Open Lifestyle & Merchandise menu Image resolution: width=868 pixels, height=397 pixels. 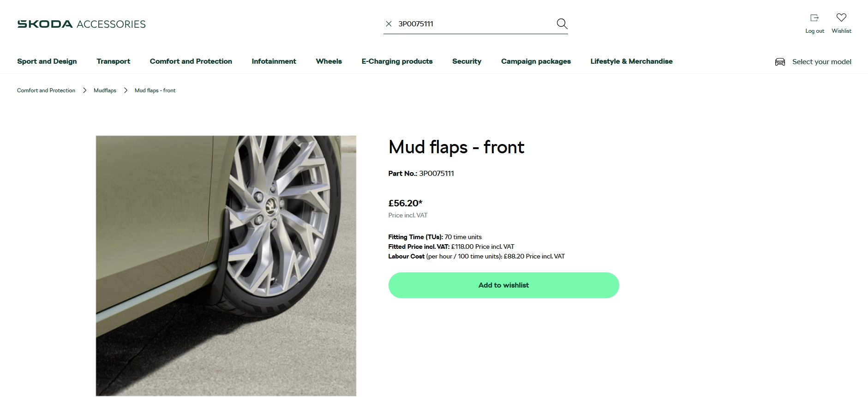tap(631, 61)
